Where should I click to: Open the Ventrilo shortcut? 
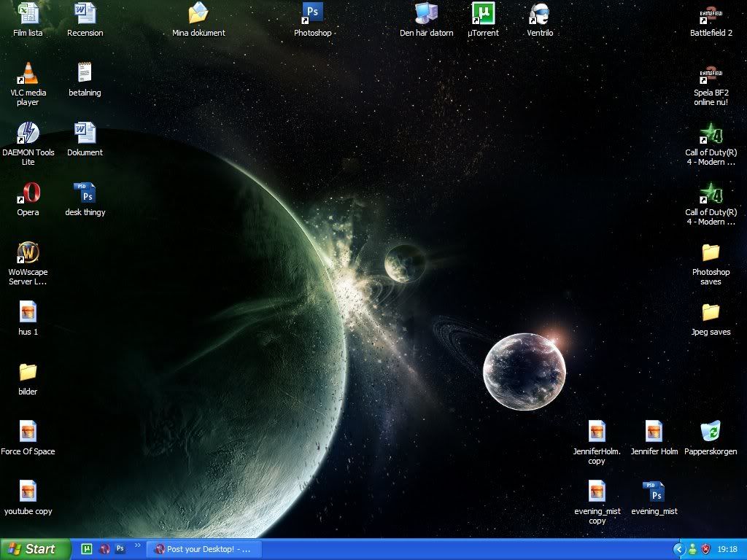[x=539, y=13]
